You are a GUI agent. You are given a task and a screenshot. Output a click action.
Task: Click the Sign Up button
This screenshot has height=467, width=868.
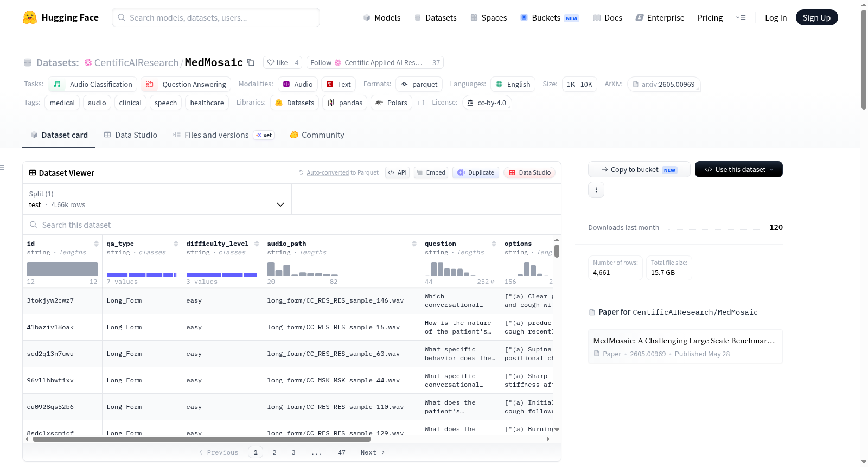[x=816, y=17]
